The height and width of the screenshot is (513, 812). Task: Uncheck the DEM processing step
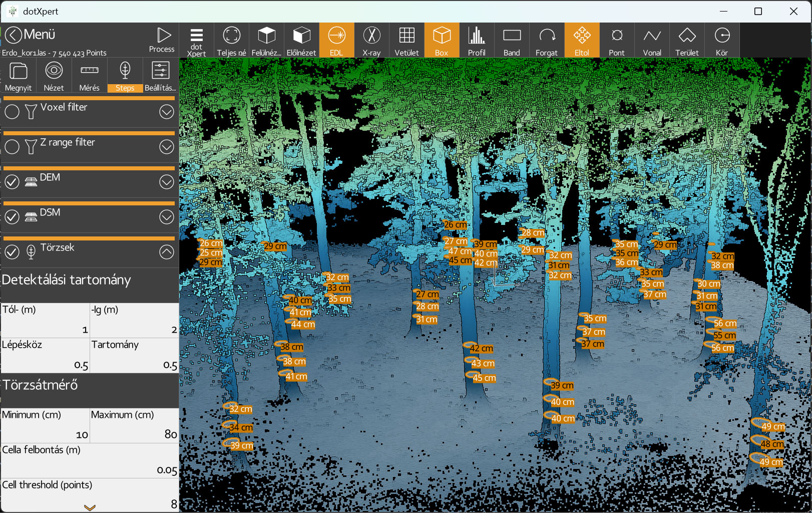(x=12, y=182)
